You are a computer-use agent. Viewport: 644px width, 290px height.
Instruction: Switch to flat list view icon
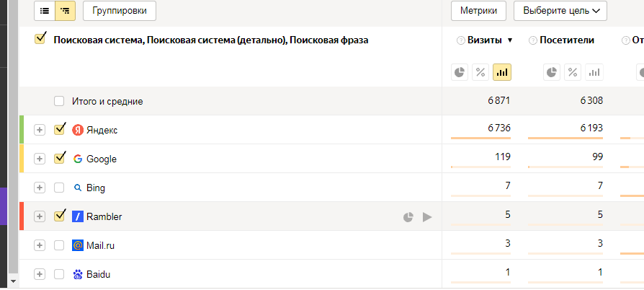coord(45,11)
